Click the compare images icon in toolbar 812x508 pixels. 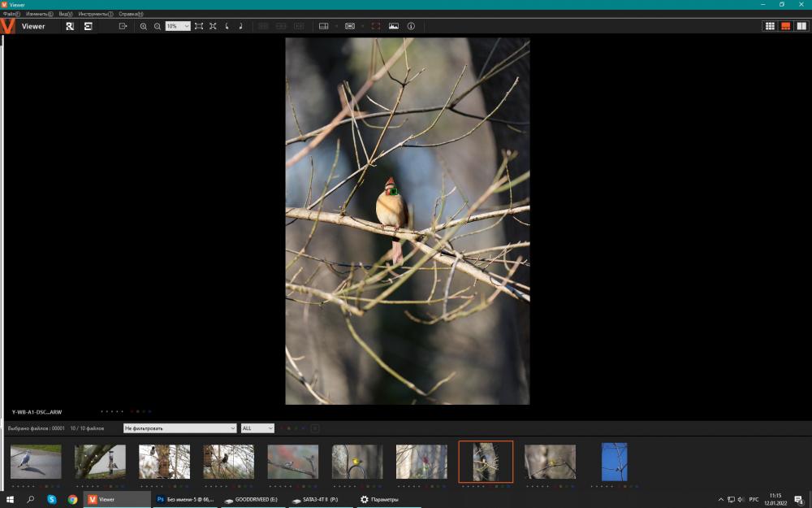click(x=350, y=26)
